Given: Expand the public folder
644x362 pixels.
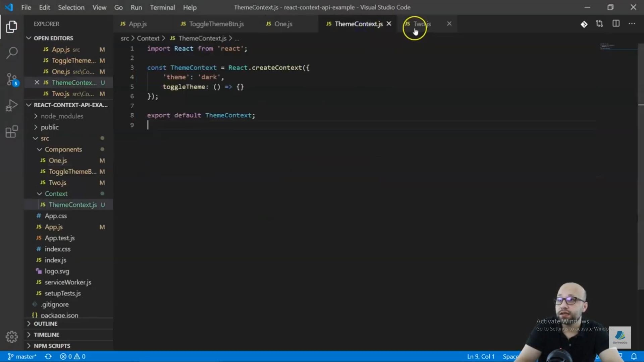Looking at the screenshot, I should (x=50, y=127).
